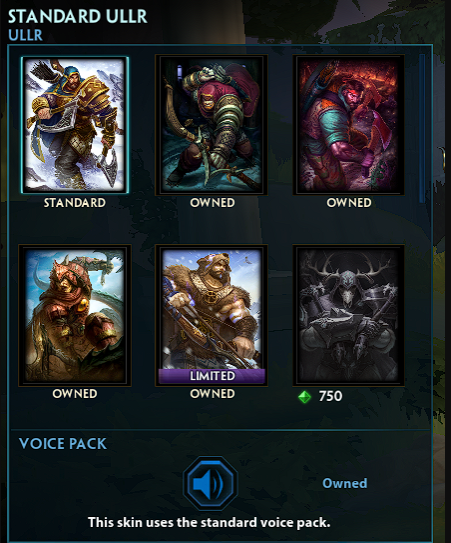The height and width of the screenshot is (543, 451).
Task: Click the VOICE PACK section header
Action: (63, 444)
